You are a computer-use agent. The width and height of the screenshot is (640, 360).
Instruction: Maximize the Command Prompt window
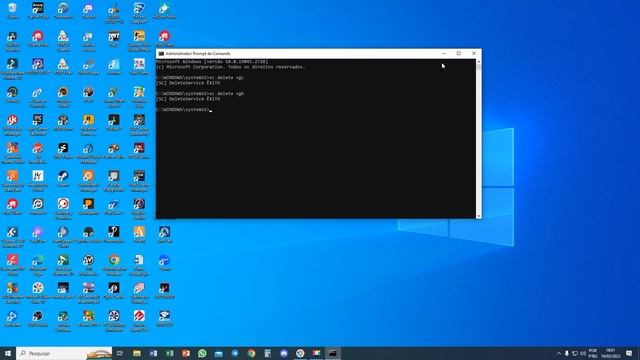point(459,53)
